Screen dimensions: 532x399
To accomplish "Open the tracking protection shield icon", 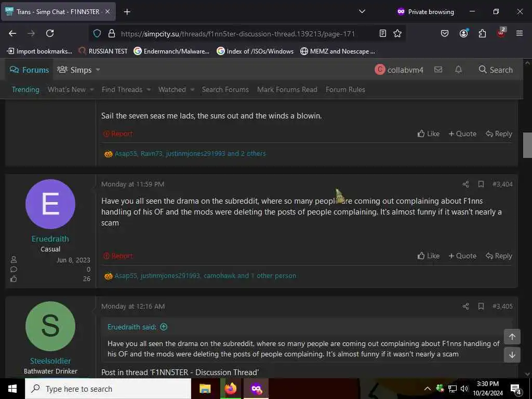I will [x=97, y=33].
